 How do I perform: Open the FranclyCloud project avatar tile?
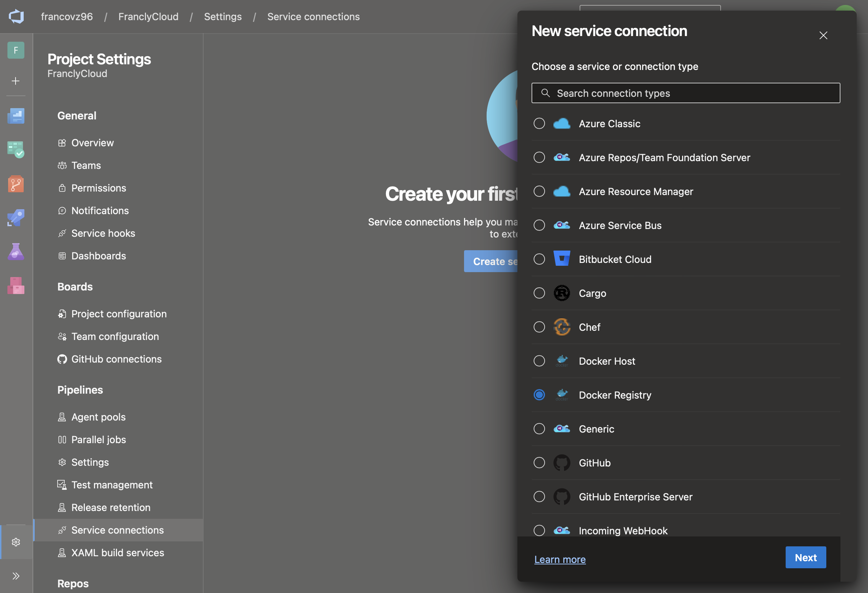point(16,50)
